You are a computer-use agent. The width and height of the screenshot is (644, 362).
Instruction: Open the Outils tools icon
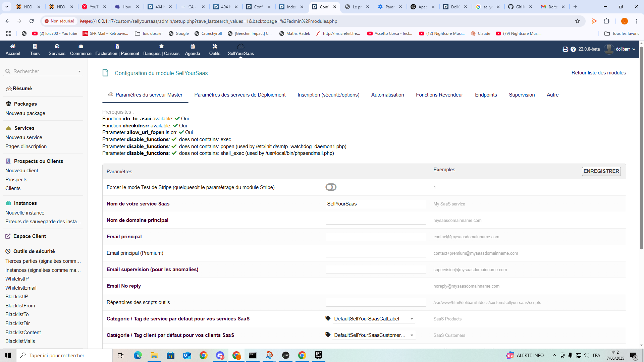215,47
